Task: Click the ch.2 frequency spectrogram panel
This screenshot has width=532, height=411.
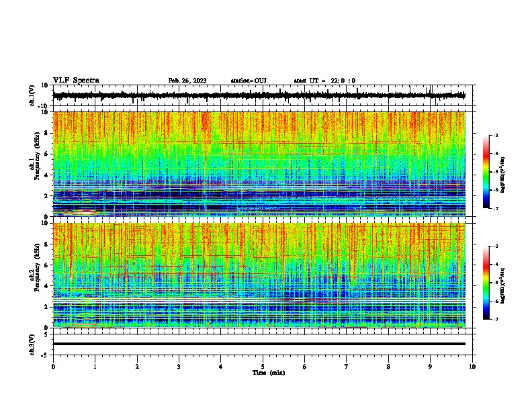Action: tap(259, 275)
